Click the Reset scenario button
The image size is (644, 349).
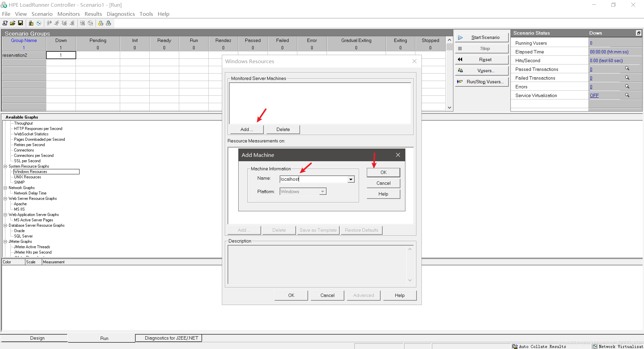(x=482, y=59)
